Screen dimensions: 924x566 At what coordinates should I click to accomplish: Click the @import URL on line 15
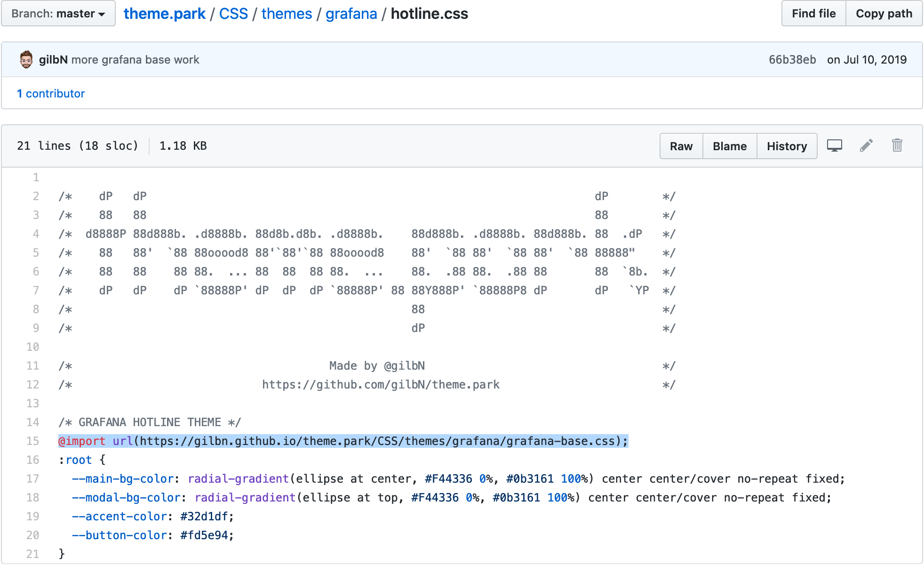(x=340, y=441)
